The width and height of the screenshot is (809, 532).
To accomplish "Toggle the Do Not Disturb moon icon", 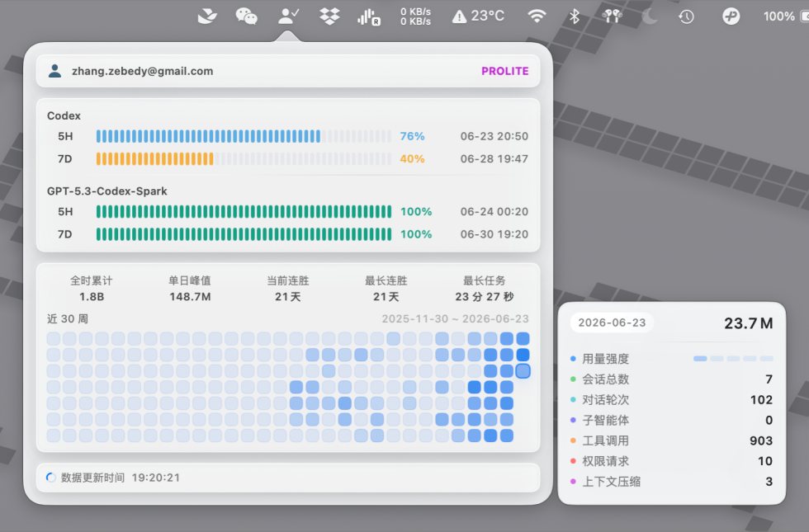I will (x=649, y=16).
